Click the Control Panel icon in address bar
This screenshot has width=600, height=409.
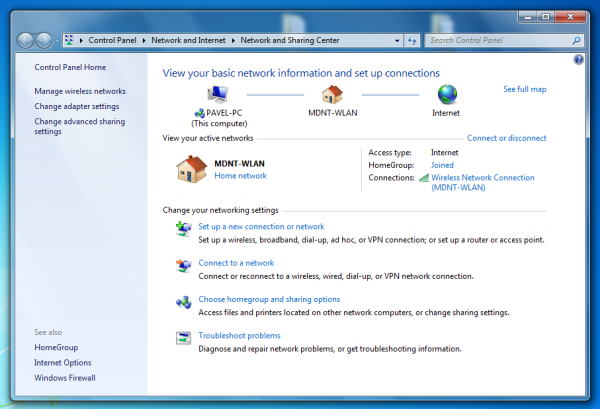pos(69,40)
